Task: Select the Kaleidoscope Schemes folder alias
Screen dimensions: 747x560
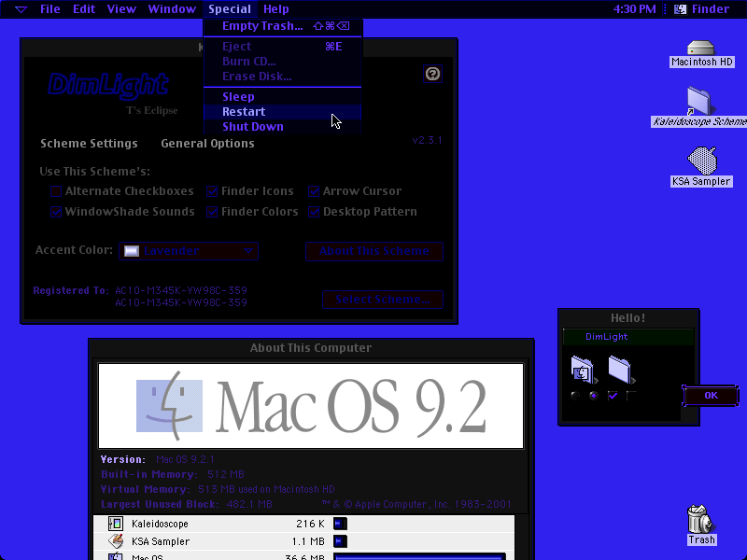Action: (x=698, y=101)
